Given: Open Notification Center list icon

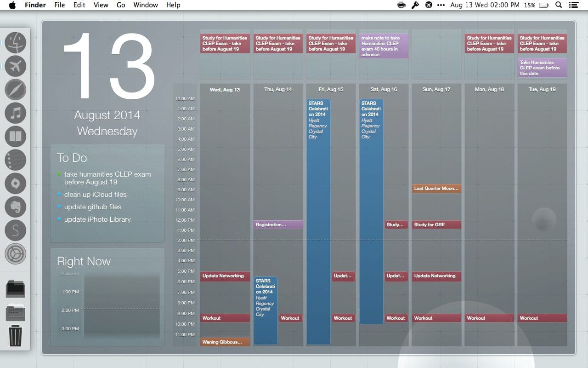Looking at the screenshot, I should (x=573, y=5).
